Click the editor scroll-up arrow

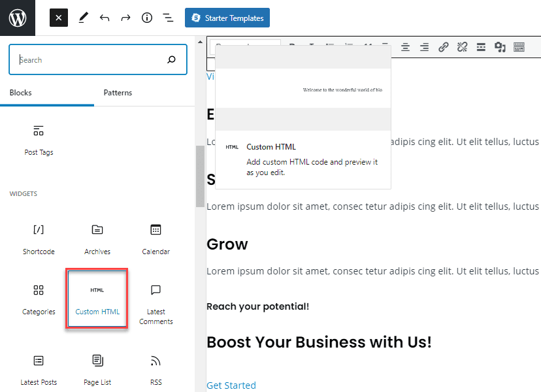[x=201, y=42]
